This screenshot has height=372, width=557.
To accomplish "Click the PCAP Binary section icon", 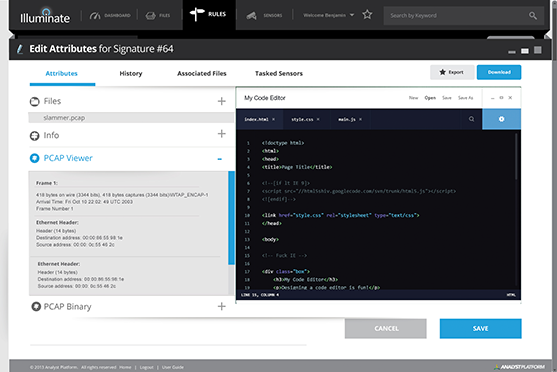I will click(x=36, y=306).
